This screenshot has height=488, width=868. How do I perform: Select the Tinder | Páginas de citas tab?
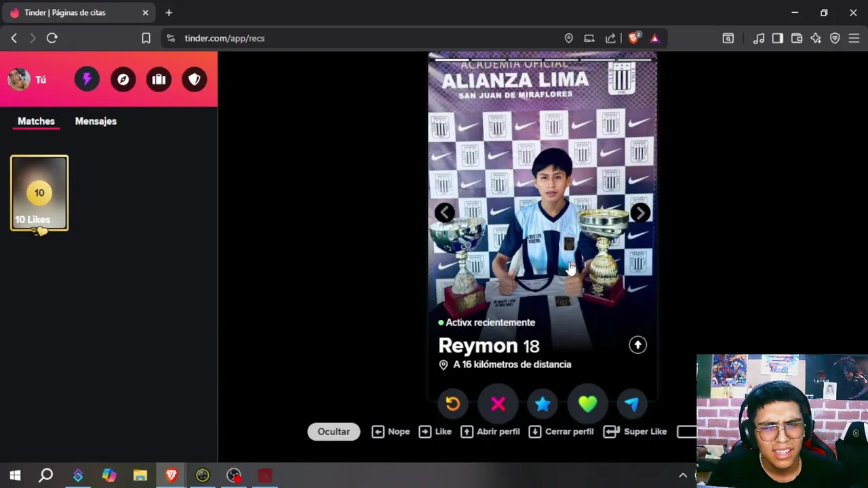pyautogui.click(x=78, y=13)
